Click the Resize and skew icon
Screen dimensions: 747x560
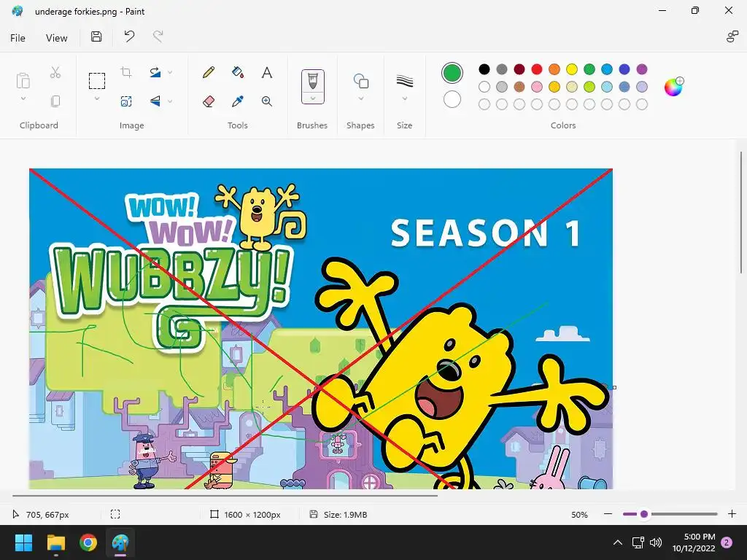pos(126,101)
